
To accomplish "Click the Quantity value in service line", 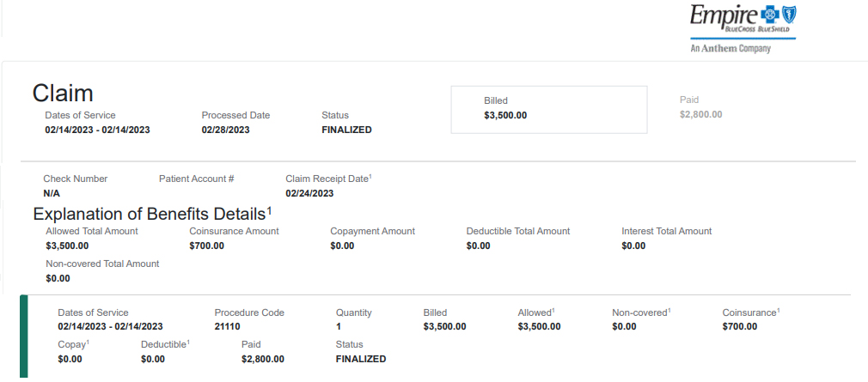I will pyautogui.click(x=339, y=326).
